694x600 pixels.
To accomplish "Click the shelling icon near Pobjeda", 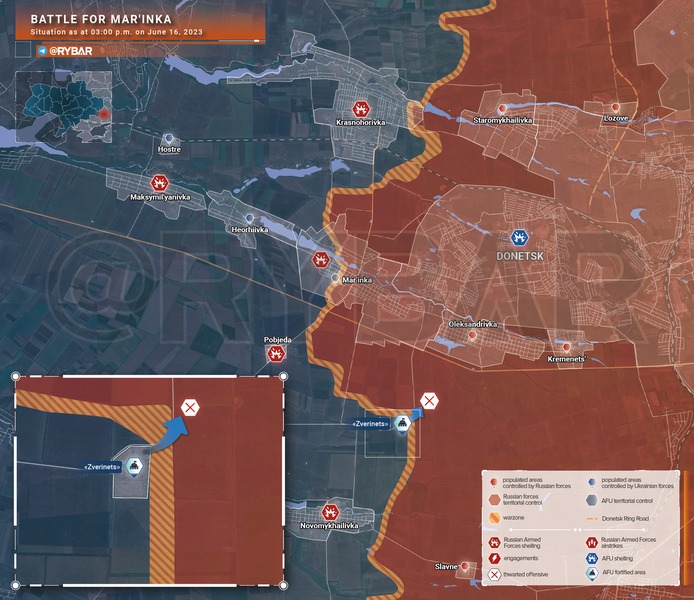I will pyautogui.click(x=276, y=352).
